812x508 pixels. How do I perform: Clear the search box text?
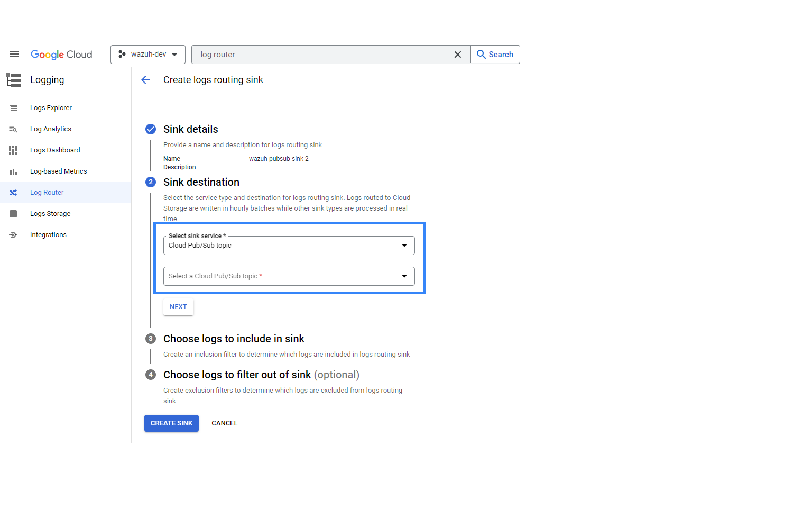click(458, 55)
